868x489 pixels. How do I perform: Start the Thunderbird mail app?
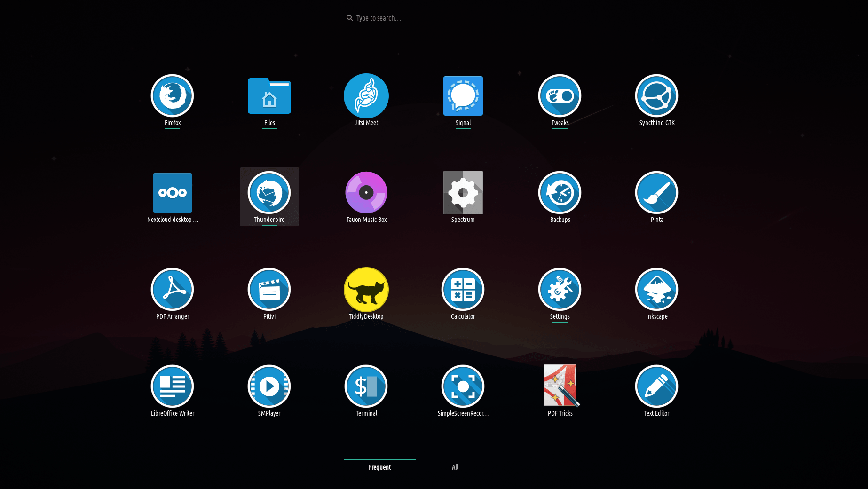[x=269, y=193]
